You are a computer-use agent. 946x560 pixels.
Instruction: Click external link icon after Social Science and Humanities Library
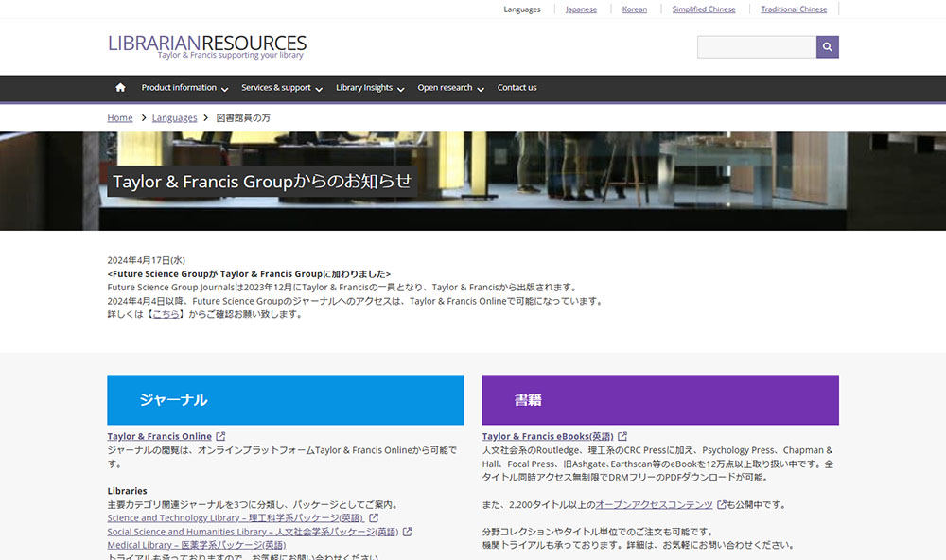408,532
